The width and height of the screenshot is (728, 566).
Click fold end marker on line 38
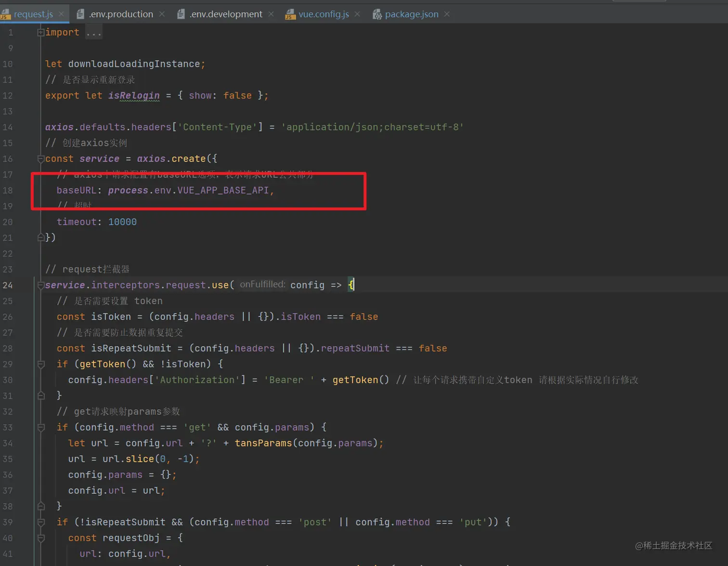click(x=41, y=506)
